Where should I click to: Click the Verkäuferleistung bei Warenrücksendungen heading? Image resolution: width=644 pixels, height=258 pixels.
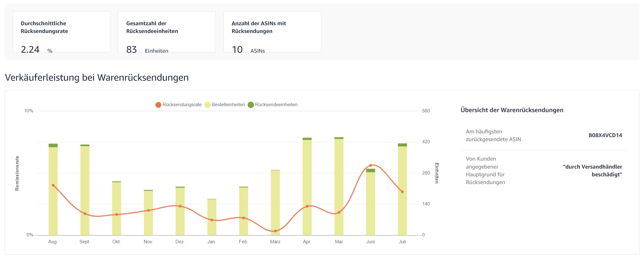tap(97, 77)
